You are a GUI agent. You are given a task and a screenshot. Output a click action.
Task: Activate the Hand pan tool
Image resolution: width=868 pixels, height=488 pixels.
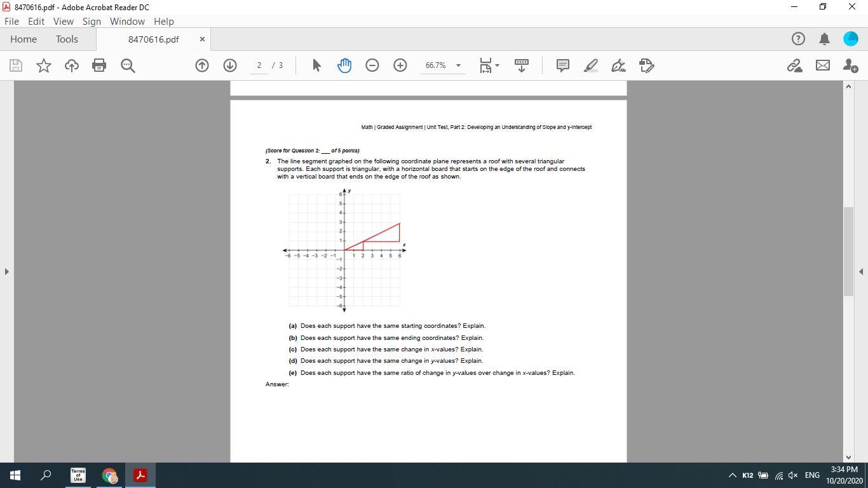tap(344, 65)
